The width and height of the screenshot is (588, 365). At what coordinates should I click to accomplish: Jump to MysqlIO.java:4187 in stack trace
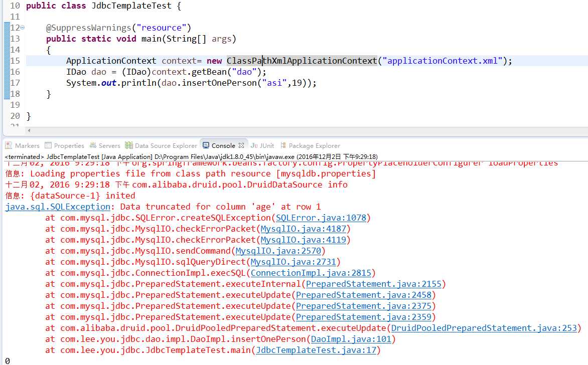click(x=304, y=229)
